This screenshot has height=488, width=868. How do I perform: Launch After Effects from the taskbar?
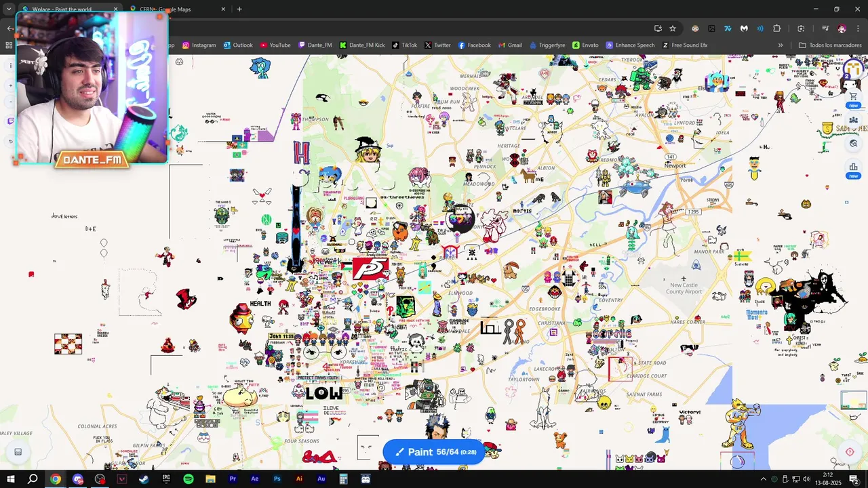pos(255,479)
